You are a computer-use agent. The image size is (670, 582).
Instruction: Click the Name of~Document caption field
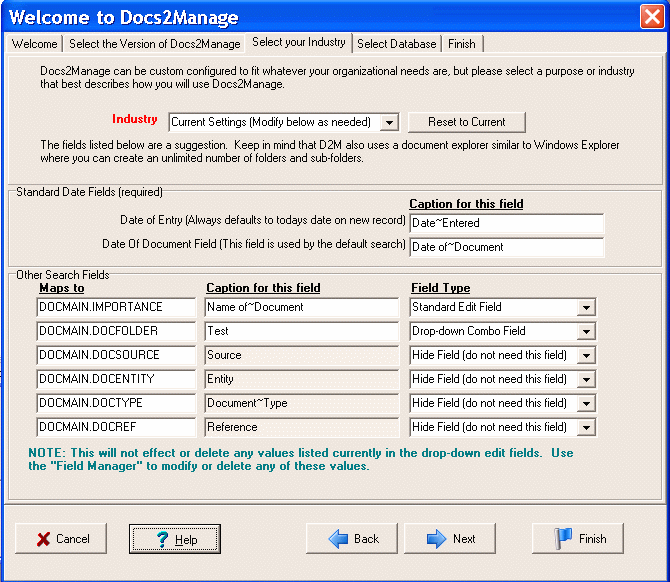click(301, 307)
